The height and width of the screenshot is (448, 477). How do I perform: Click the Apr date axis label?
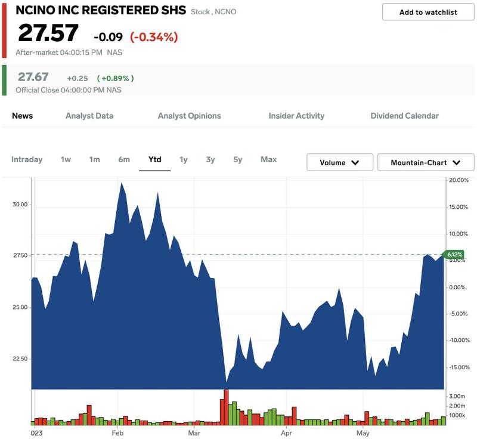[286, 433]
